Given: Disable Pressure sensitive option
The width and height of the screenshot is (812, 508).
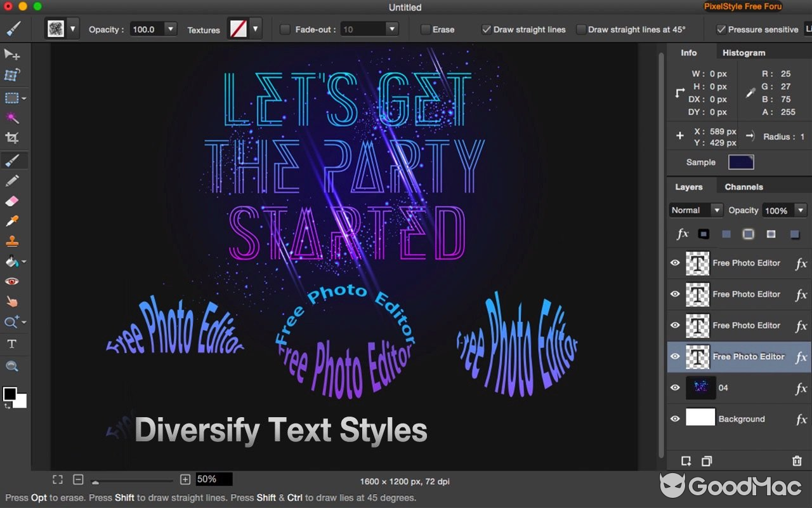Looking at the screenshot, I should [721, 29].
